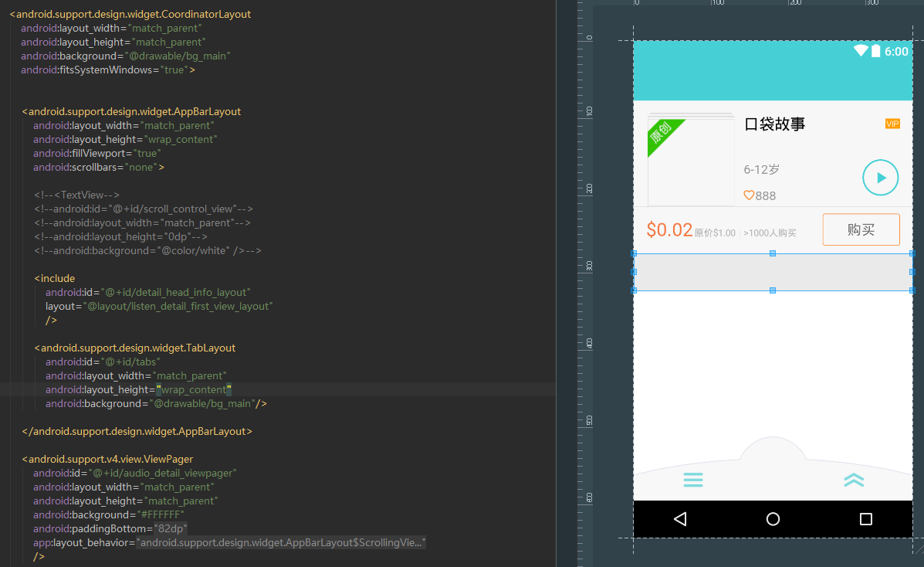Click the circular play button icon
The width and height of the screenshot is (924, 567).
click(880, 178)
